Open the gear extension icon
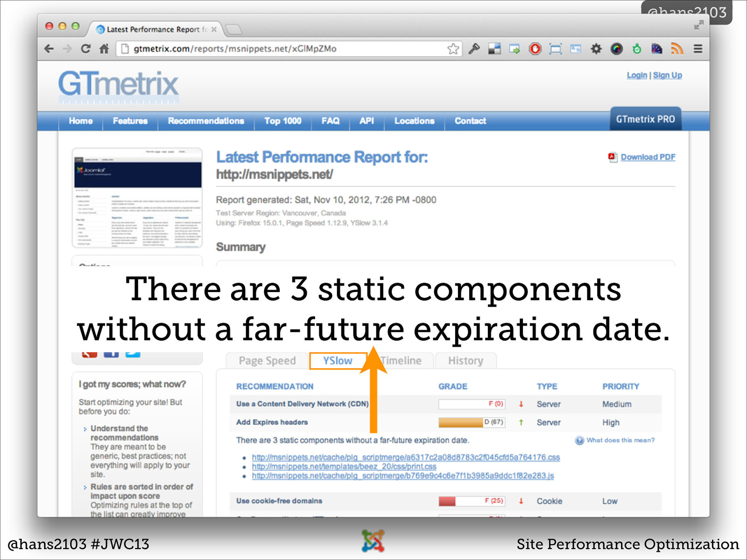Viewport: 747px width, 560px height. click(x=596, y=49)
